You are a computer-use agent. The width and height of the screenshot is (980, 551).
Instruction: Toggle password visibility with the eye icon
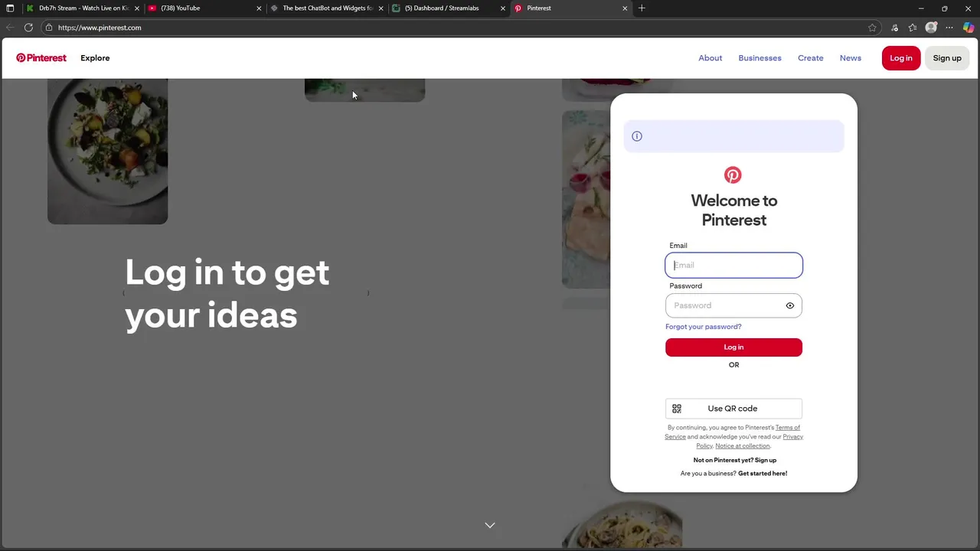point(789,305)
